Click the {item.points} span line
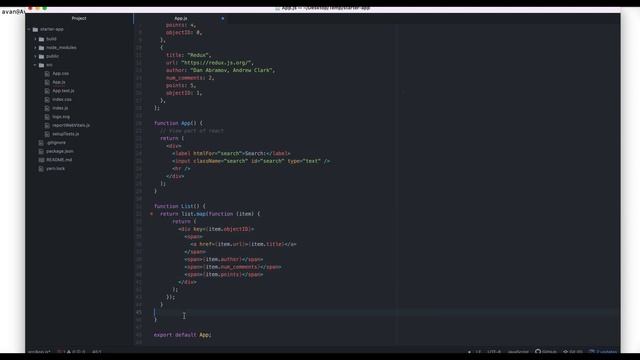Image resolution: width=640 pixels, height=360 pixels. pos(224,274)
